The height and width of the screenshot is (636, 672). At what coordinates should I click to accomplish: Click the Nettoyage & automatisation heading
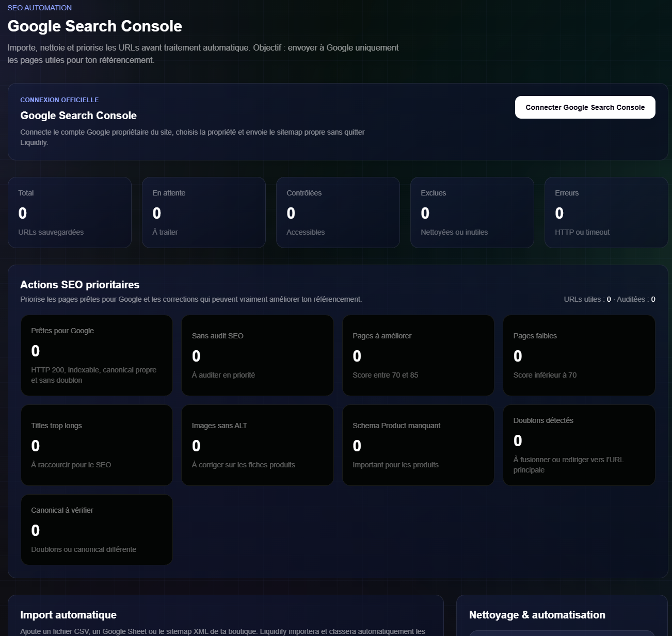point(537,615)
